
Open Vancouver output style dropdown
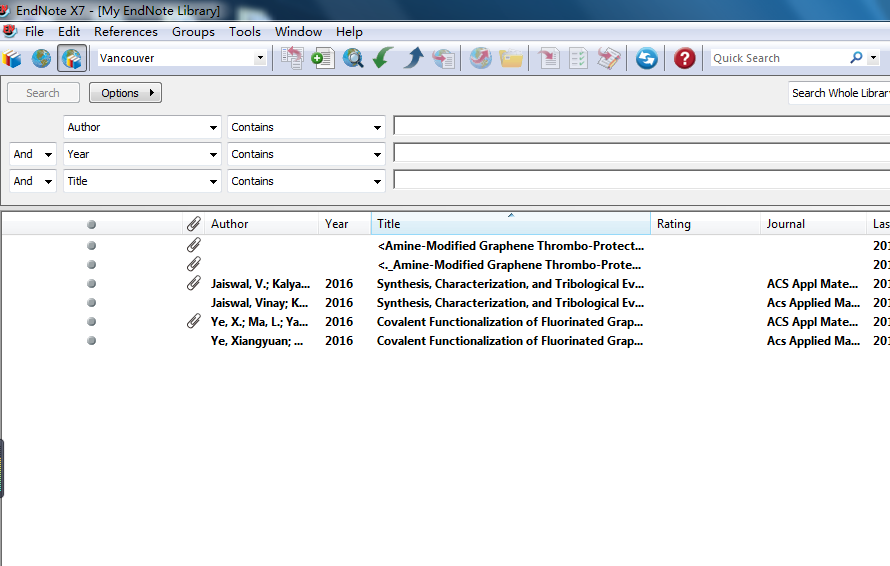(x=260, y=58)
